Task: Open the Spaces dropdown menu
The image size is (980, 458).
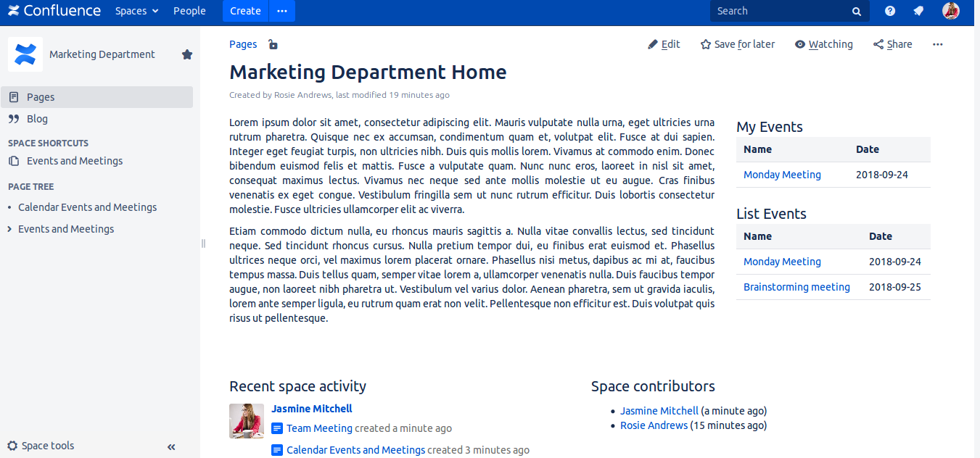Action: pos(136,11)
